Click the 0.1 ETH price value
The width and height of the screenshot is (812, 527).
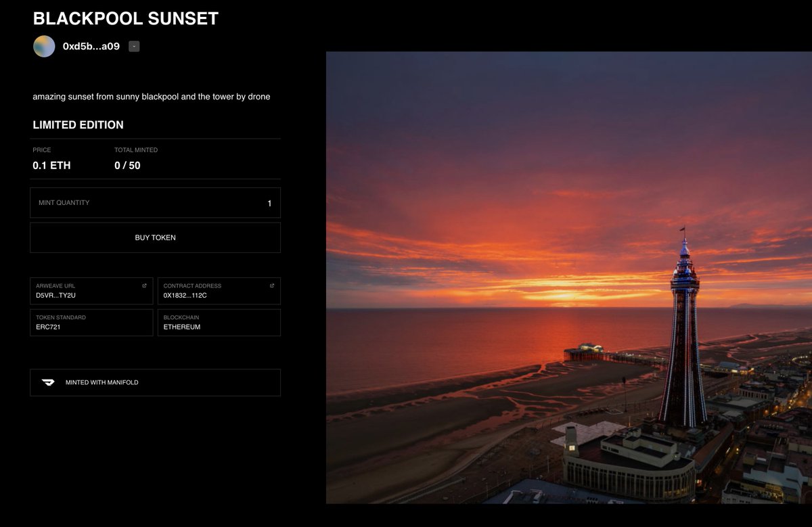click(51, 165)
